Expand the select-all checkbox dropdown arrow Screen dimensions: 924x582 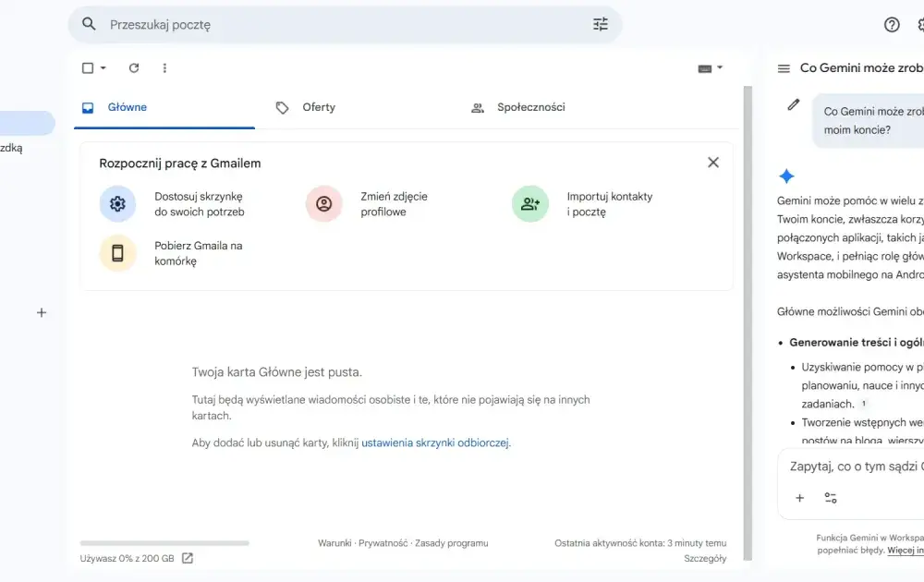coord(103,67)
